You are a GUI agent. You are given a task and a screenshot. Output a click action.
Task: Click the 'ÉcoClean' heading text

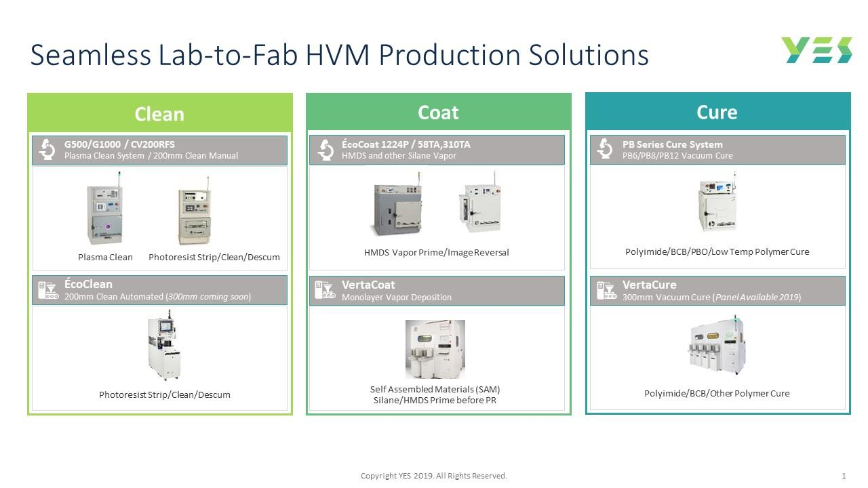coord(88,284)
